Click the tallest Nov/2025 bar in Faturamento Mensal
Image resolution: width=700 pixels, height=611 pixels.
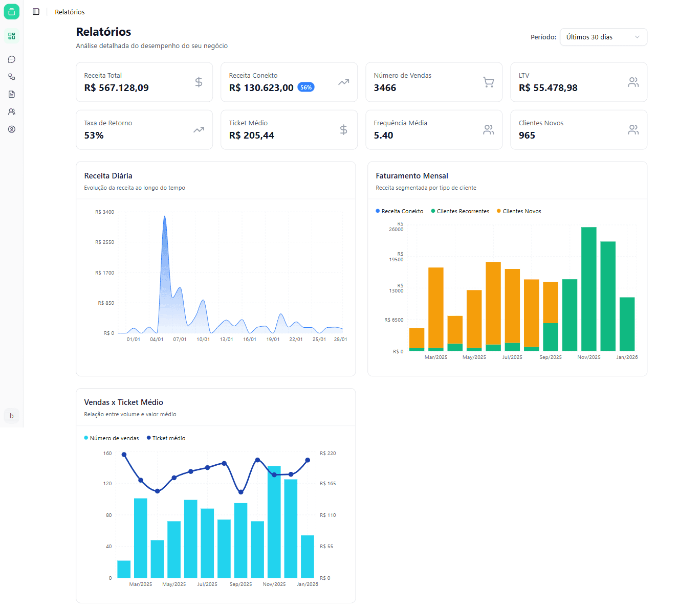coord(589,289)
